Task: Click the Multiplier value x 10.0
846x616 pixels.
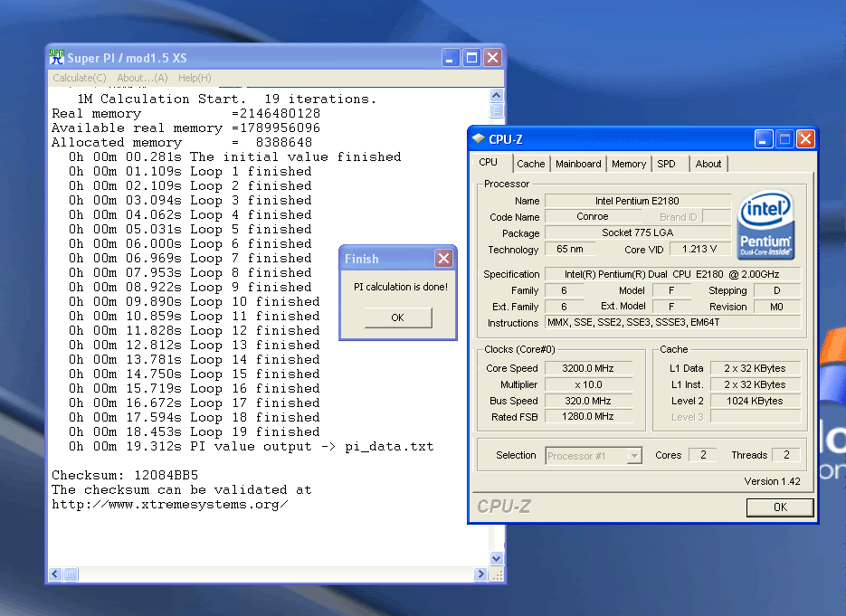Action: 588,384
